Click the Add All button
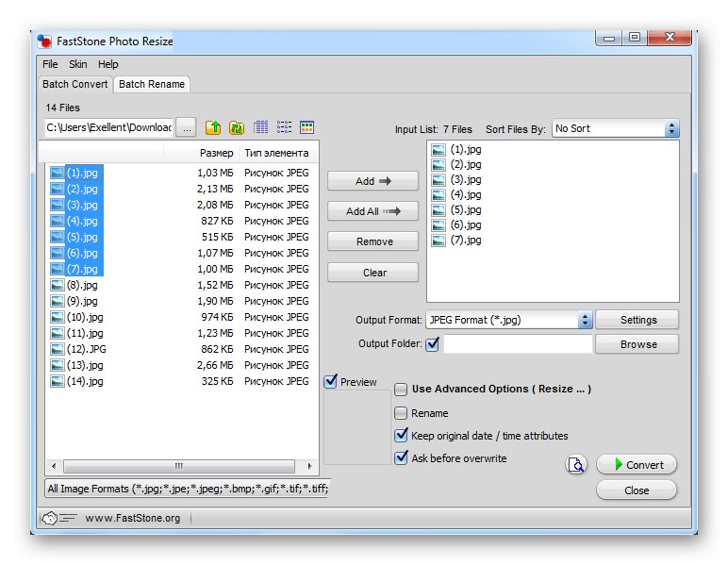The image size is (728, 565). point(372,211)
